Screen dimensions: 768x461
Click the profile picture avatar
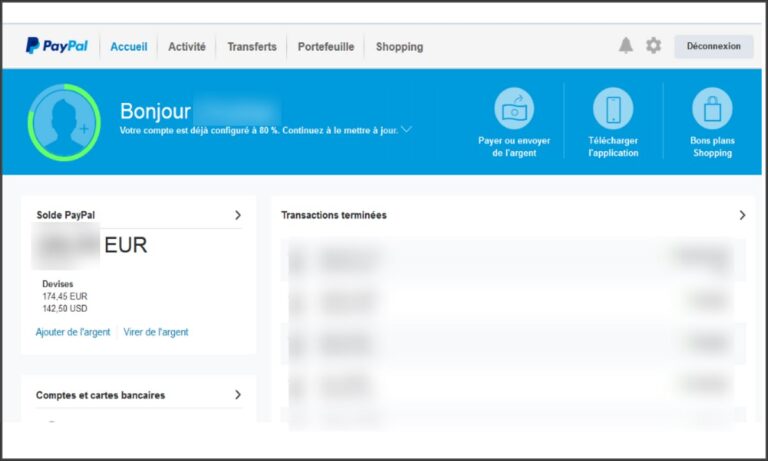pyautogui.click(x=64, y=122)
